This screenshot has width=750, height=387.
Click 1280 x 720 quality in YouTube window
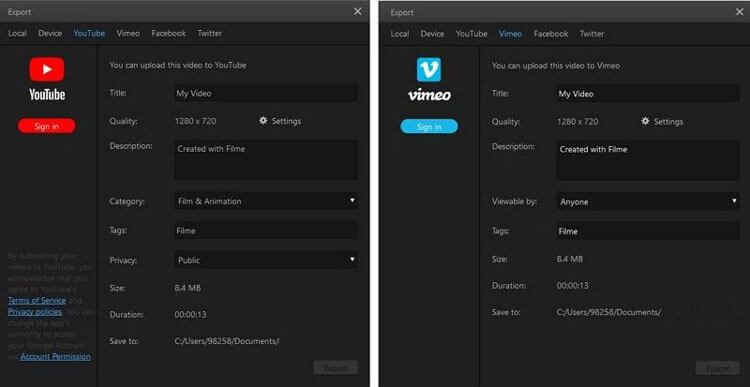196,121
